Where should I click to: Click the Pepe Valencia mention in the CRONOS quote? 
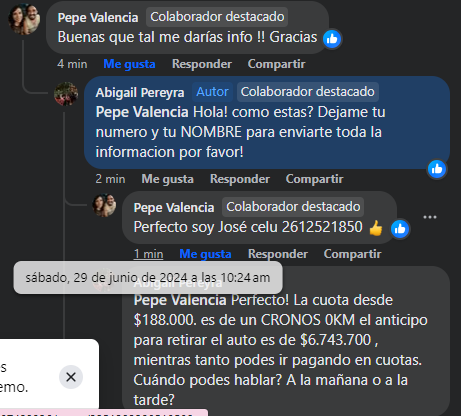180,300
